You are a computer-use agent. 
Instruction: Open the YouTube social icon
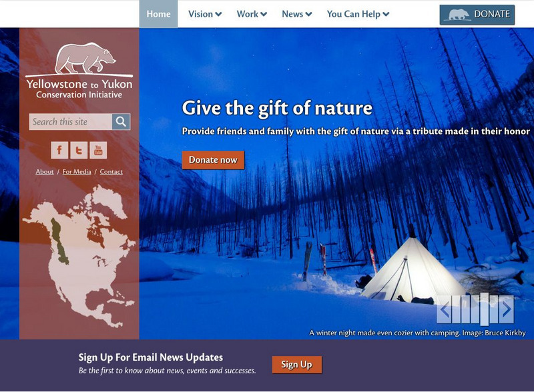point(98,150)
